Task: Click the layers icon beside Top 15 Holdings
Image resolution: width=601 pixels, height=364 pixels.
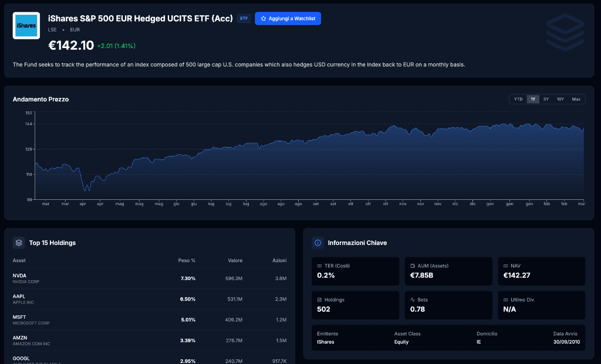Action: pos(19,242)
